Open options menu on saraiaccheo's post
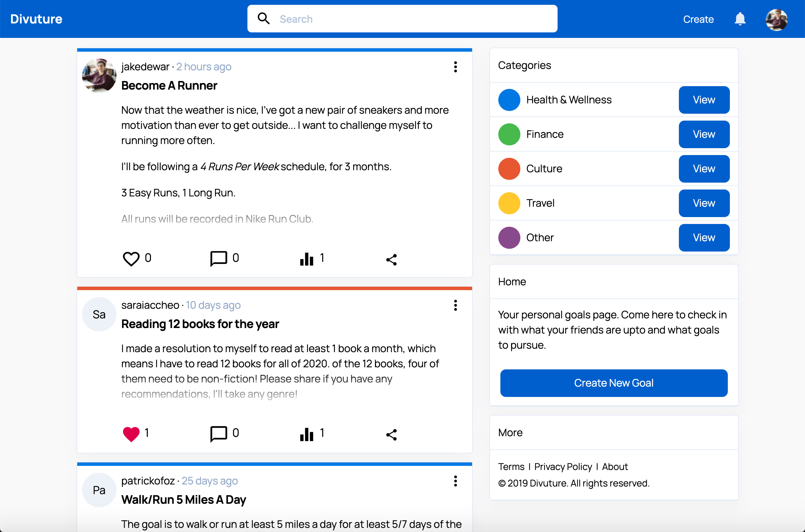The image size is (805, 532). pos(455,305)
